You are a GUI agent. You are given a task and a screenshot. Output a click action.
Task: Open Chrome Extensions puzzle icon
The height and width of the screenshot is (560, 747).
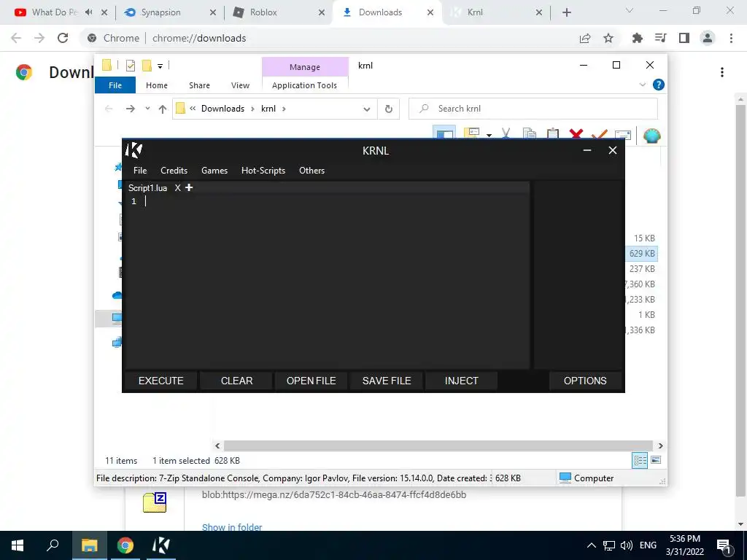(637, 38)
